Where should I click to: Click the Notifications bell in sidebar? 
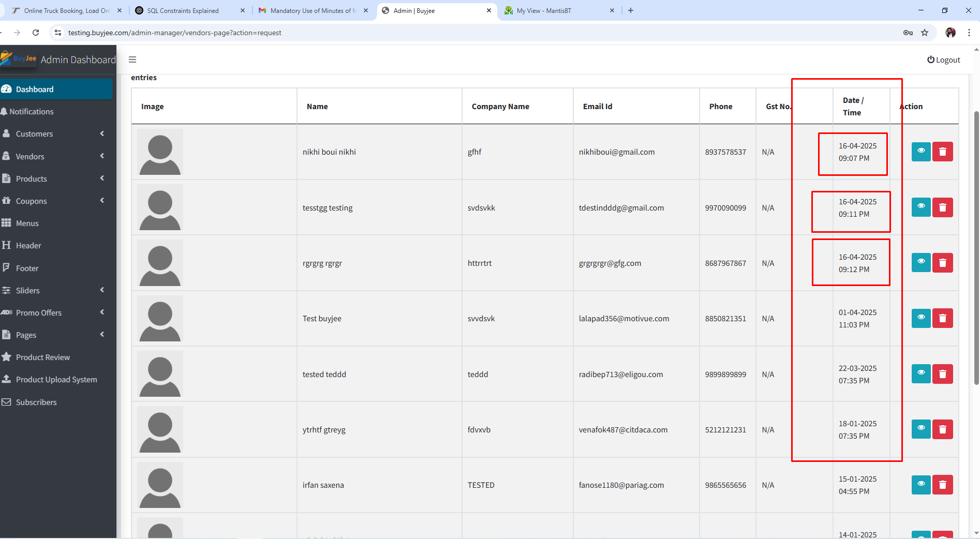[31, 112]
